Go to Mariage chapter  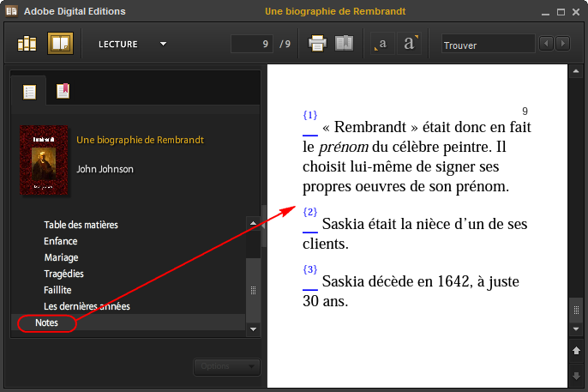coord(61,257)
